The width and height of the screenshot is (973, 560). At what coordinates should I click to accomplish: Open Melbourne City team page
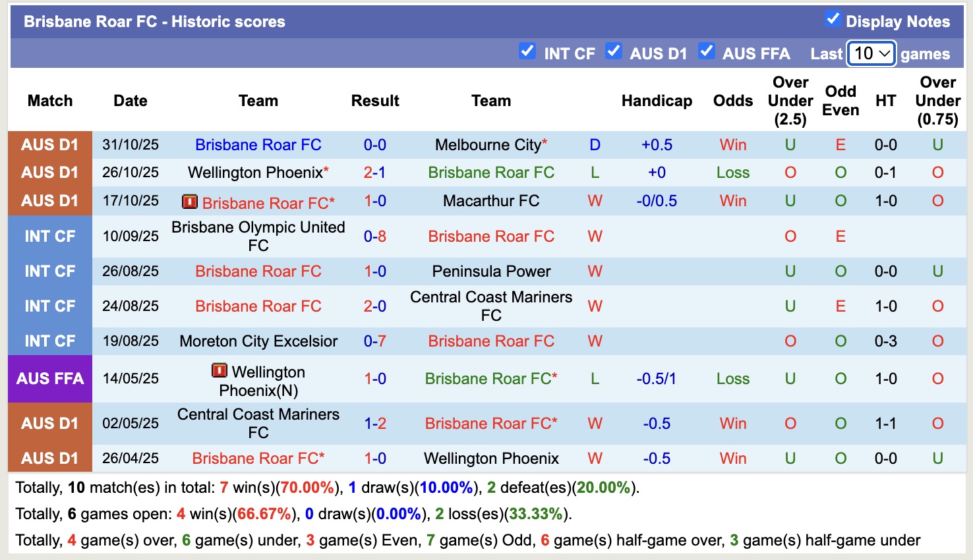point(486,144)
